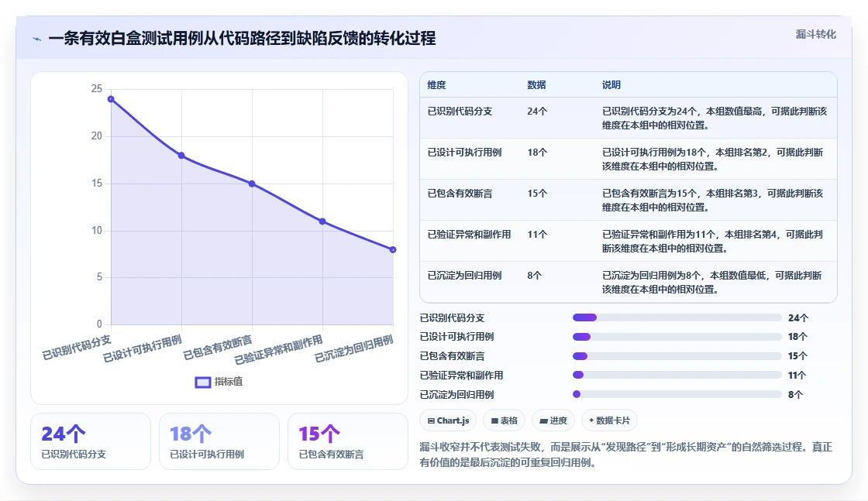Click the 已验证异常和副作用 x-axis label
The width and height of the screenshot is (868, 501).
click(278, 349)
